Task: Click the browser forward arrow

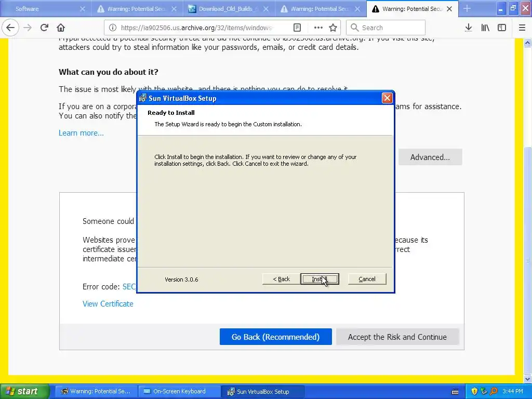Action: [28, 28]
